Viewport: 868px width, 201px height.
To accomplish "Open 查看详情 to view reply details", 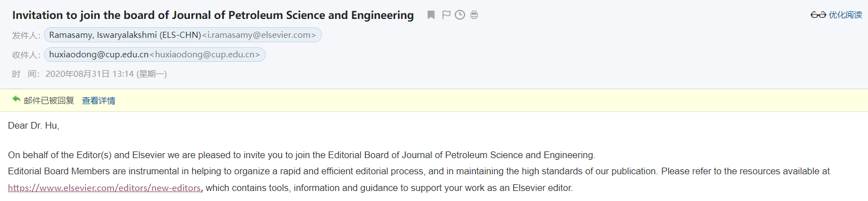I will [99, 101].
